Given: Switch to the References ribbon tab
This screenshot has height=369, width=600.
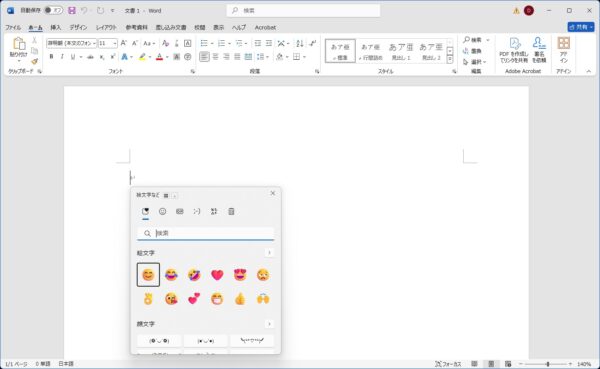Looking at the screenshot, I should click(x=137, y=27).
